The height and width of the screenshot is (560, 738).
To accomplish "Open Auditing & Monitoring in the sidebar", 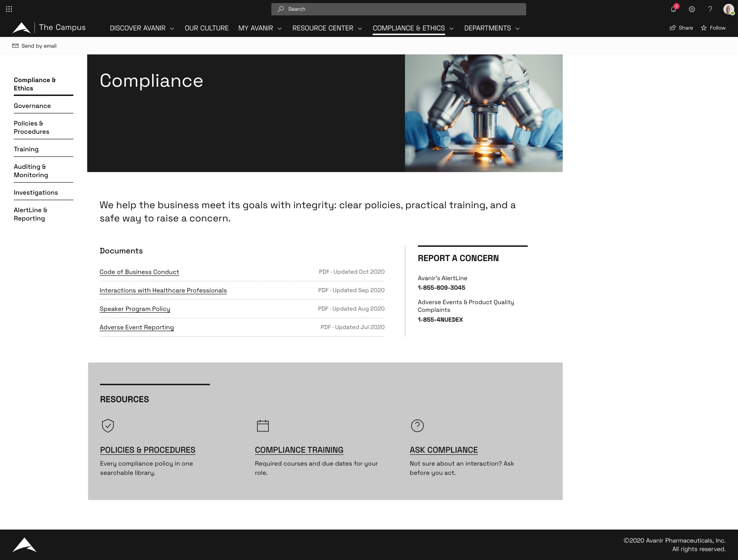I will [x=31, y=171].
